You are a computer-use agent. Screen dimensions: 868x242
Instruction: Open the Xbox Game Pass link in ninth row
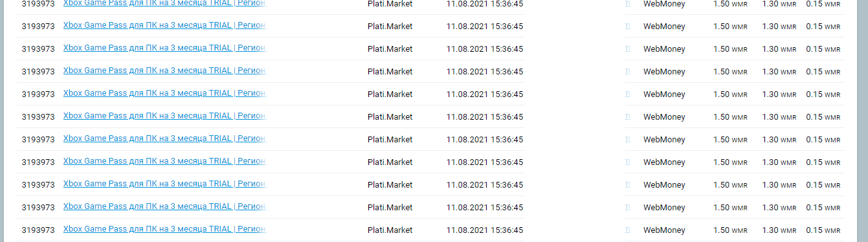164,184
